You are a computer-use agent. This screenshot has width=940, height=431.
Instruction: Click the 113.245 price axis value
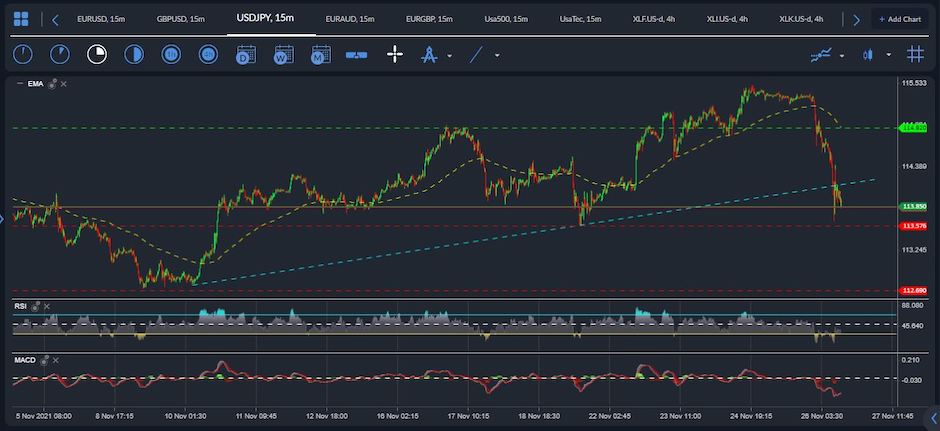coord(914,249)
